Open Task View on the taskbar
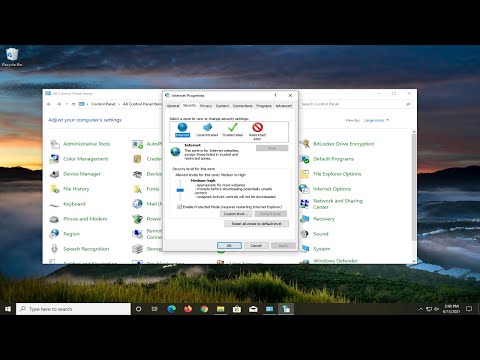The width and height of the screenshot is (480, 360). click(x=155, y=309)
